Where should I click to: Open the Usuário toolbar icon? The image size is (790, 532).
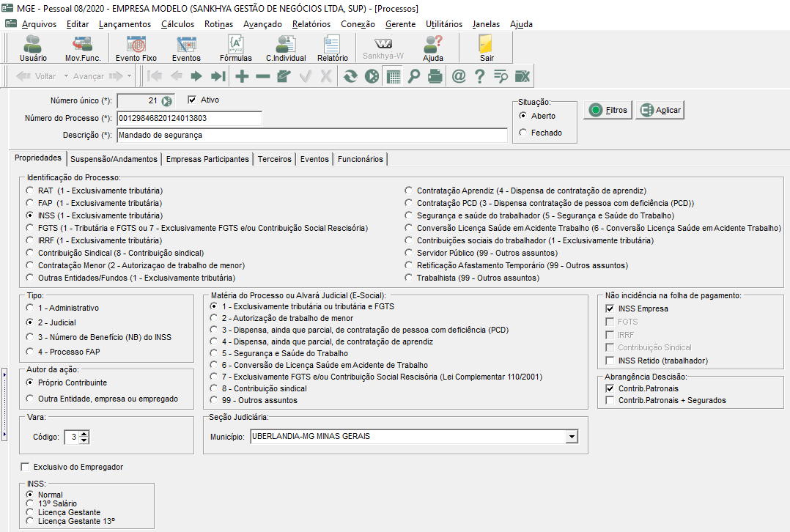point(33,48)
